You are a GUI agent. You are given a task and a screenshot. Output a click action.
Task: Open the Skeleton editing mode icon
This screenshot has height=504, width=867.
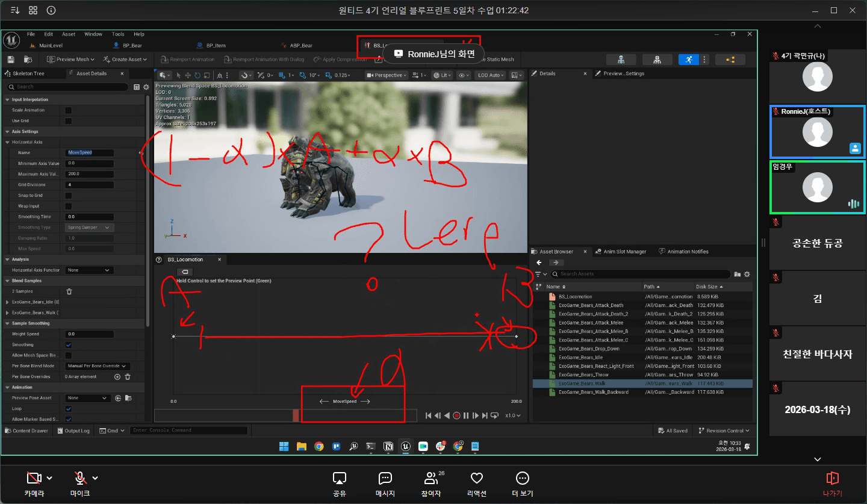(623, 59)
